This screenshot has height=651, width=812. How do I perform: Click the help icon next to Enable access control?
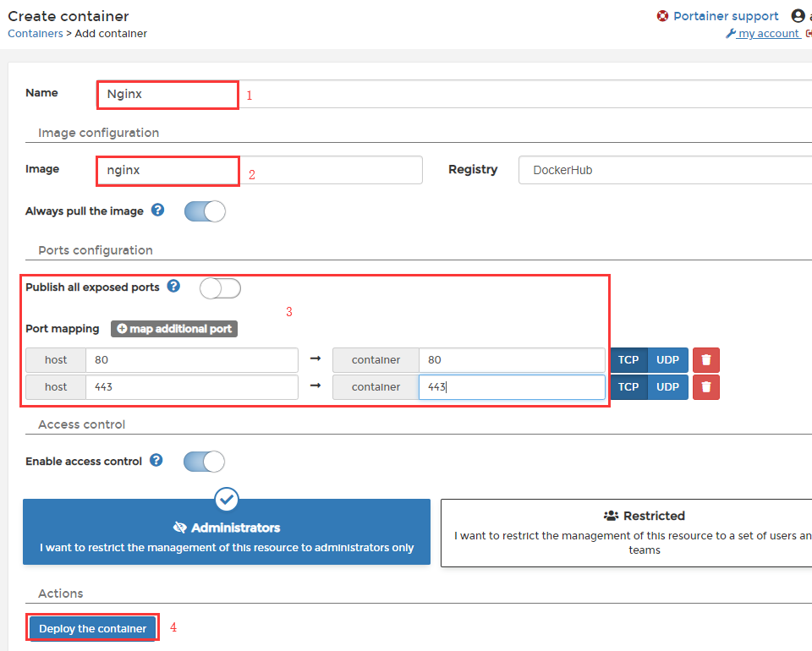tap(156, 461)
